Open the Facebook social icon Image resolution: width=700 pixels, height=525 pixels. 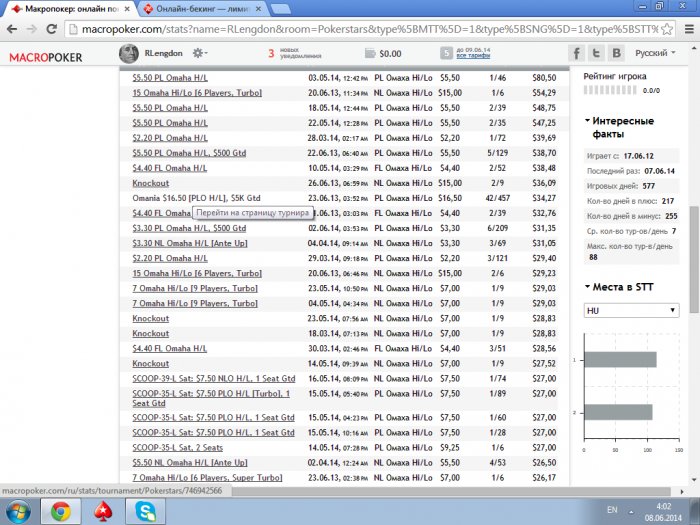[x=576, y=53]
